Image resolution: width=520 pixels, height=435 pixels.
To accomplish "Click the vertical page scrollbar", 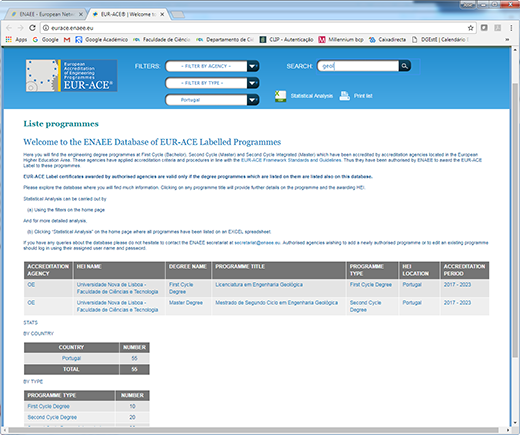I will 515,220.
